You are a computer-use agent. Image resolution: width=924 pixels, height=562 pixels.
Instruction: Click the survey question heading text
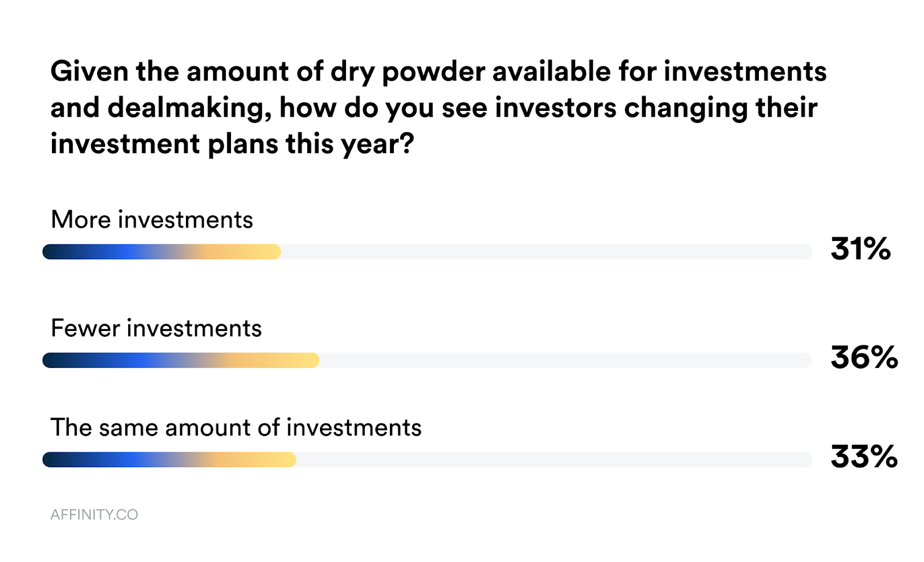(x=438, y=107)
